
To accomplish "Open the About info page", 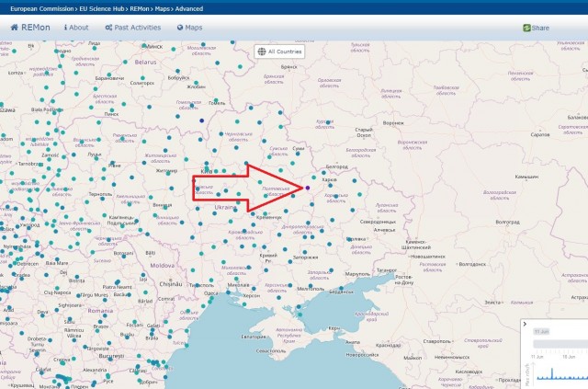I will 78,28.
